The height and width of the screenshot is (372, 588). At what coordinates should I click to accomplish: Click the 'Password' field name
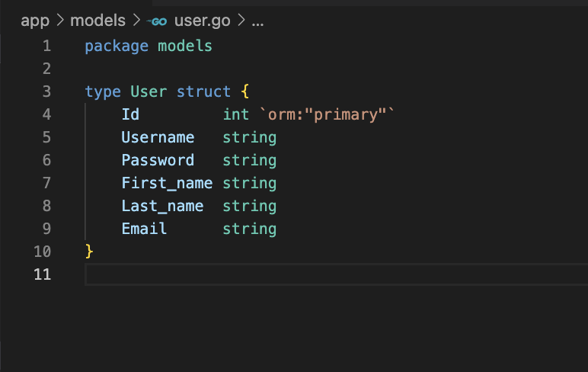pyautogui.click(x=158, y=160)
